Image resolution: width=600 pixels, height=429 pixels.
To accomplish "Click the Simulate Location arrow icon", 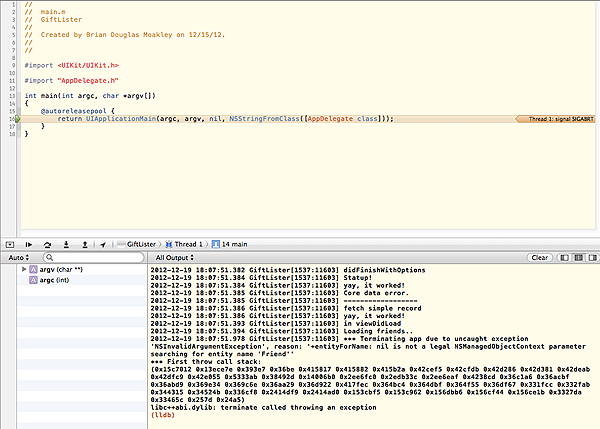I will click(x=103, y=245).
